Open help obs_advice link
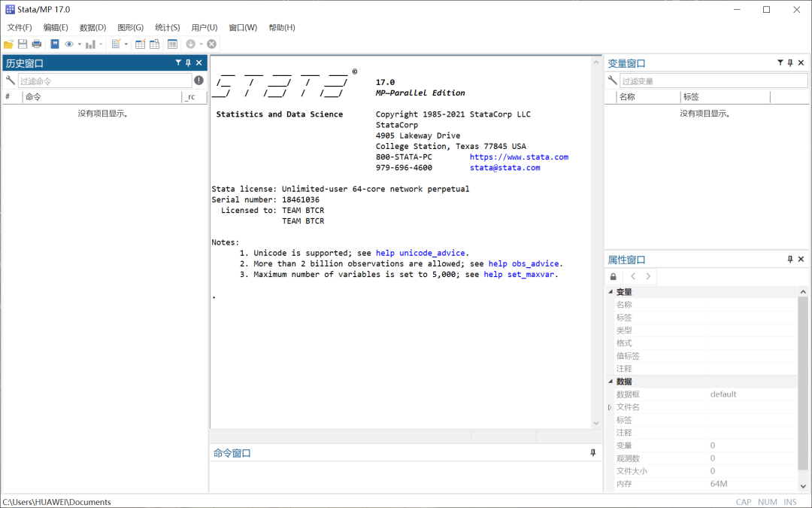The height and width of the screenshot is (508, 812). [x=524, y=264]
